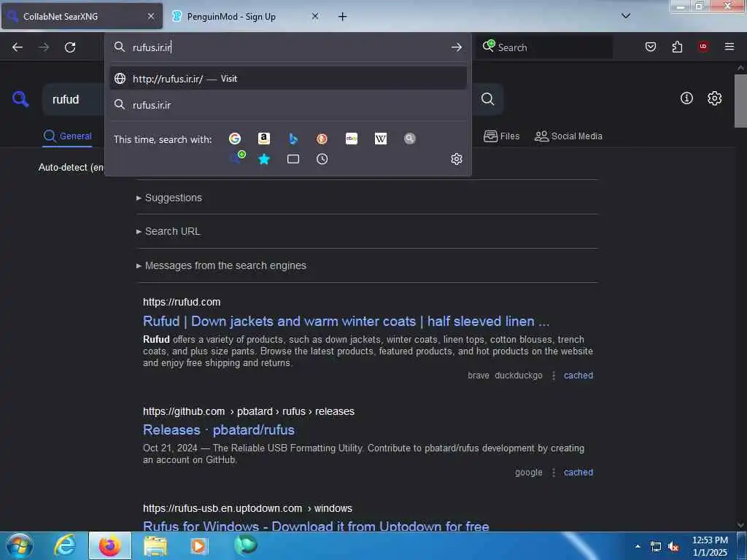Open the Extensions puzzle icon
This screenshot has width=747, height=560.
677,47
